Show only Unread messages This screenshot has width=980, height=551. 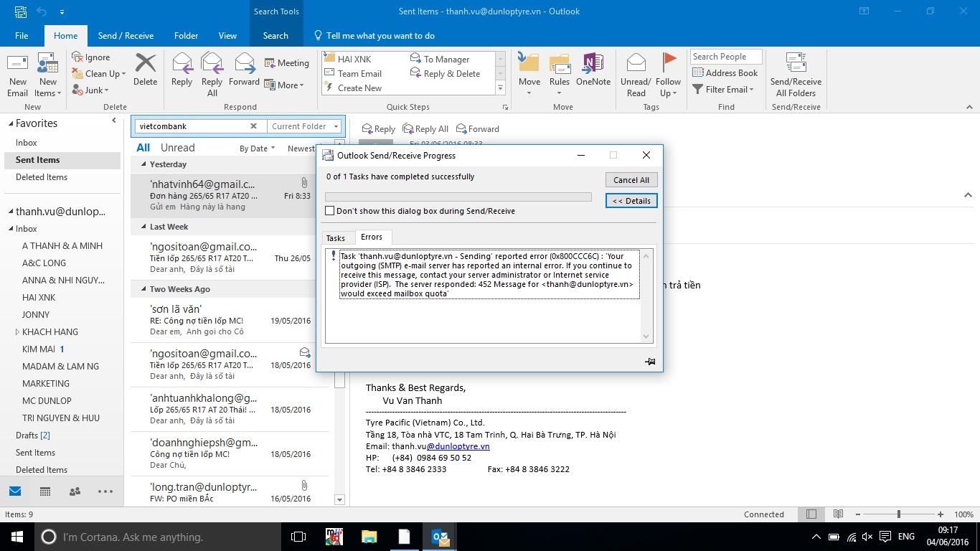pyautogui.click(x=177, y=148)
